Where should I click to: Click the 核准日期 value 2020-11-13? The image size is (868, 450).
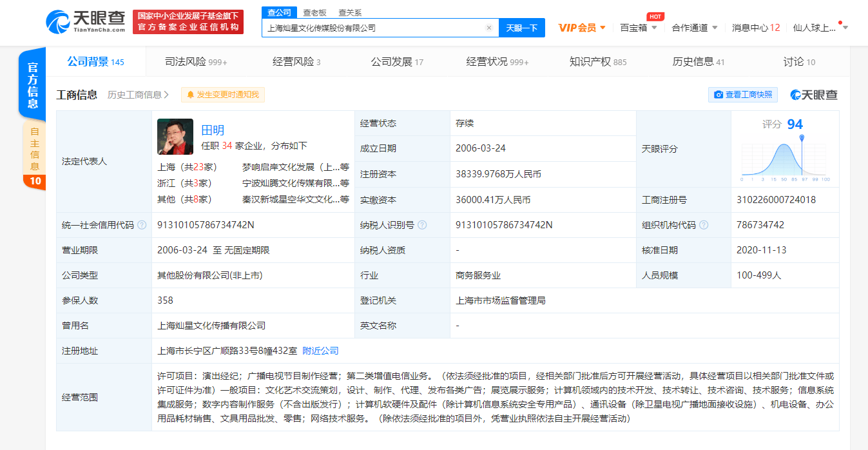[x=762, y=250]
